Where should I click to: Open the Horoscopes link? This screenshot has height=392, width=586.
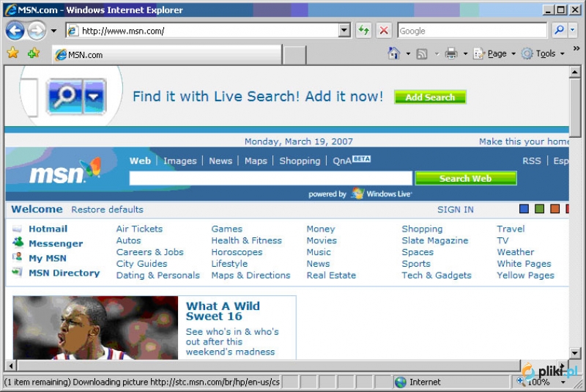click(x=237, y=252)
